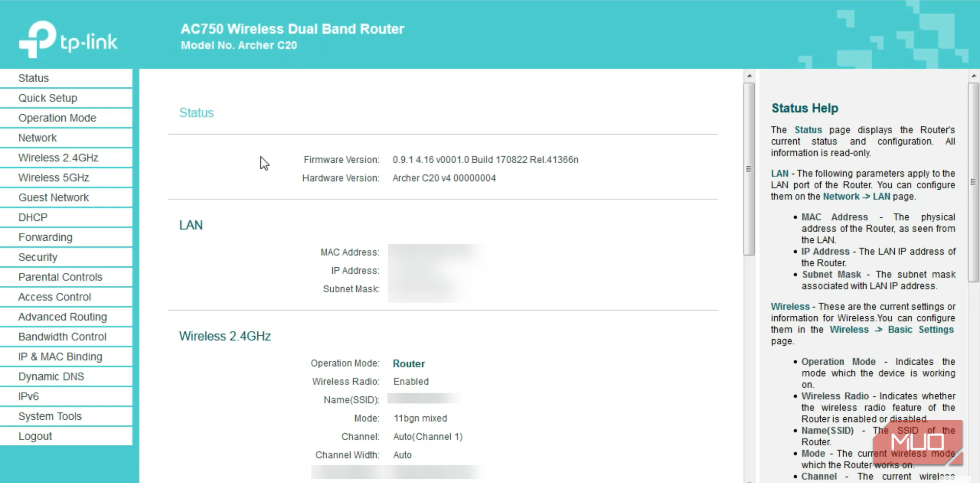This screenshot has height=483, width=980.
Task: Open the IPv6 menu
Action: point(66,396)
